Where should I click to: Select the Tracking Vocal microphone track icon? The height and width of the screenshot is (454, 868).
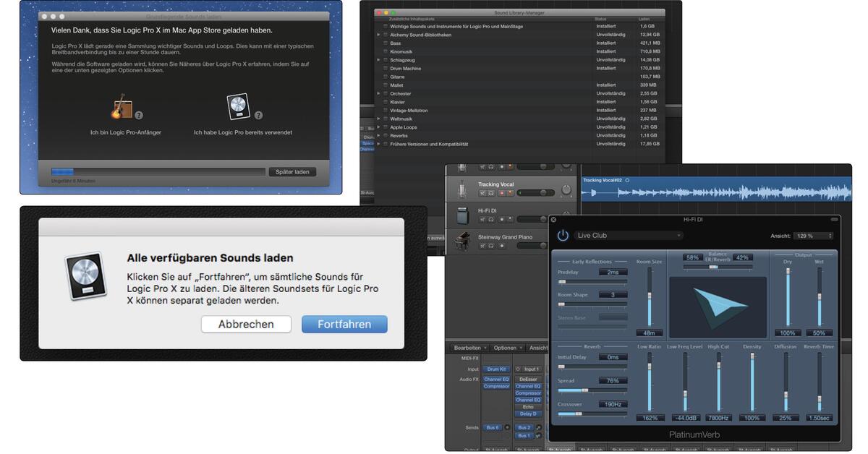click(462, 188)
